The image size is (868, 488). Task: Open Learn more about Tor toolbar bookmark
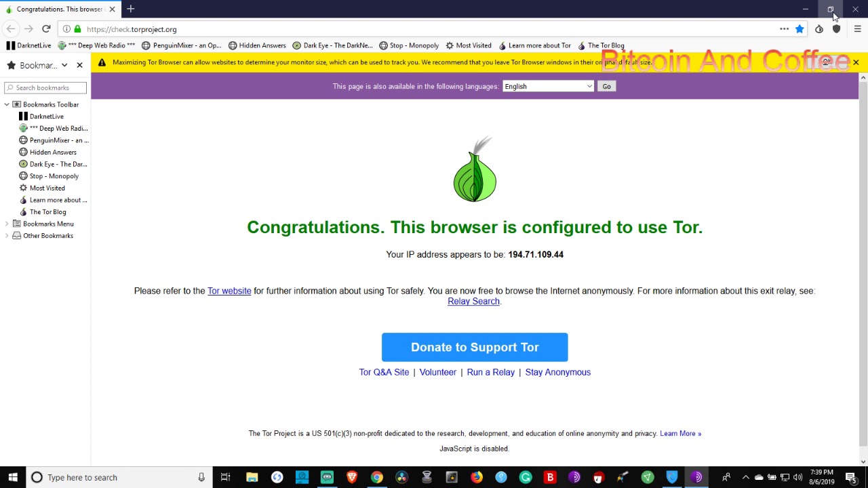(534, 45)
